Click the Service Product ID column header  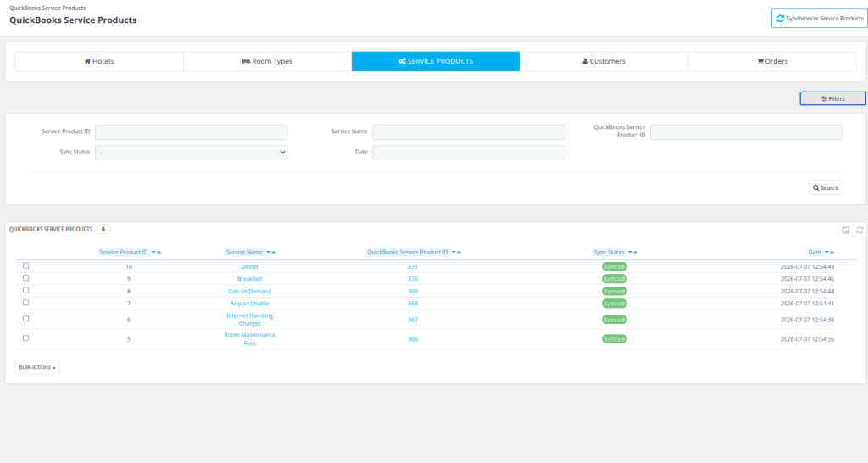[123, 252]
